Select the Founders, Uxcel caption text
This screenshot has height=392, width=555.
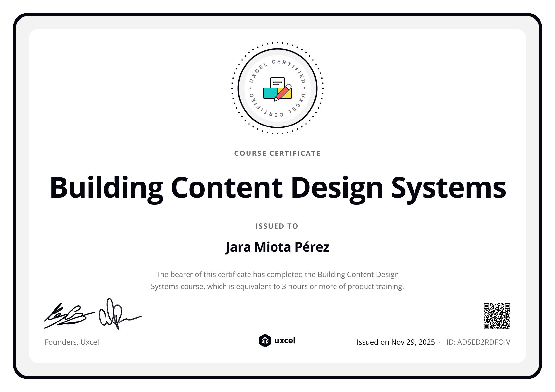72,342
